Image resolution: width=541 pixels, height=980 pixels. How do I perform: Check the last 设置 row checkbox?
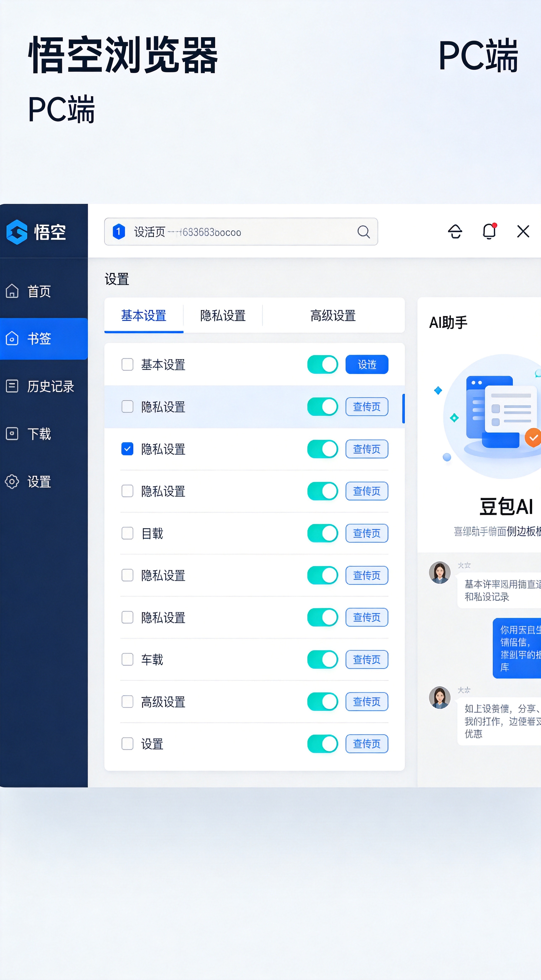pos(127,744)
